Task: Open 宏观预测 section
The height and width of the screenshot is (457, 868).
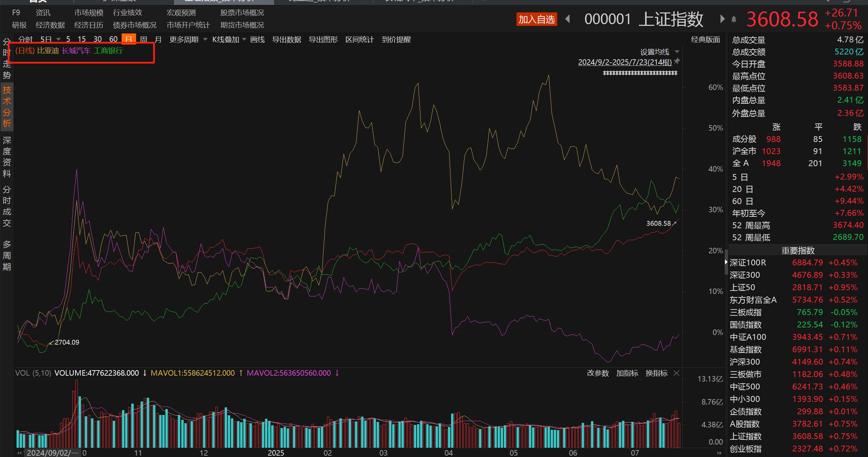Action: tap(181, 13)
